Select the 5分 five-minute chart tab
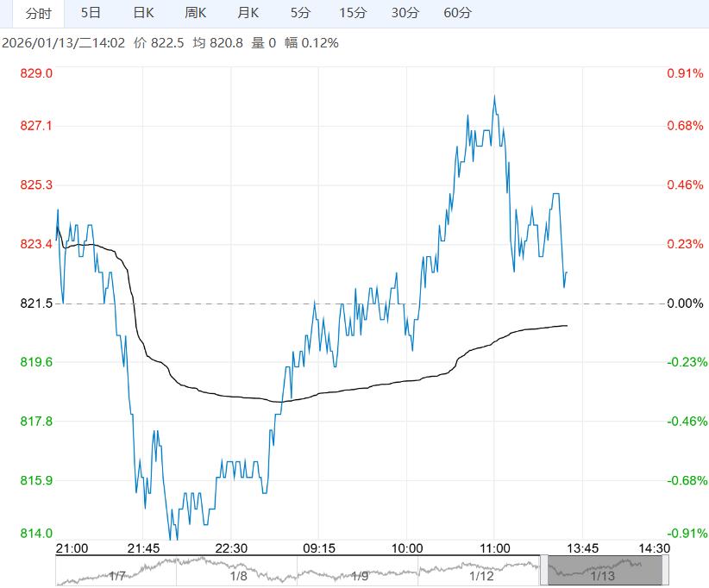 pyautogui.click(x=300, y=13)
